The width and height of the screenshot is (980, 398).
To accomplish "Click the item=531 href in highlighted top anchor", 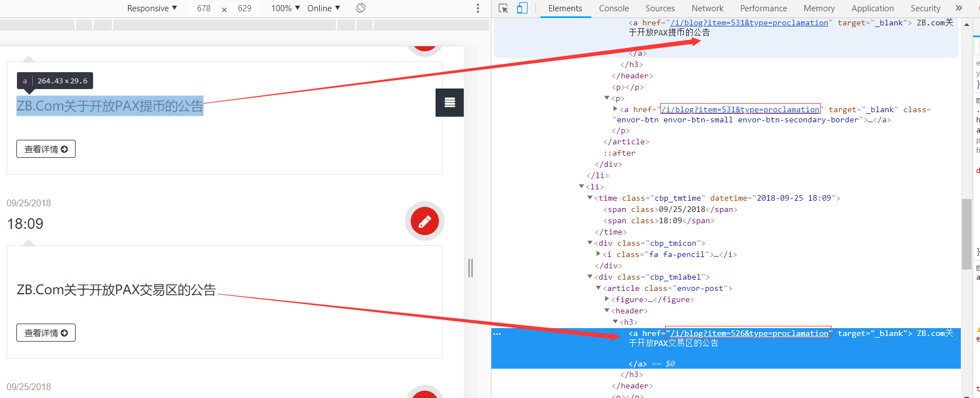I will pos(749,23).
